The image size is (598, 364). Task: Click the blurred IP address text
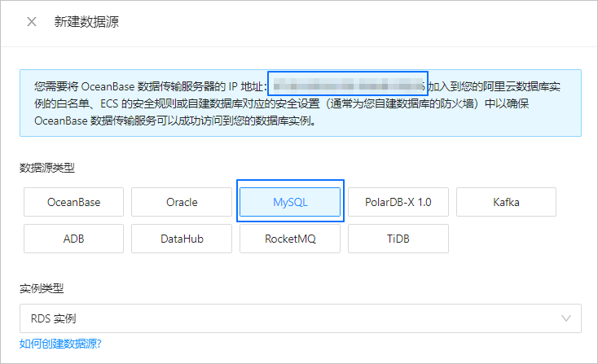click(348, 85)
